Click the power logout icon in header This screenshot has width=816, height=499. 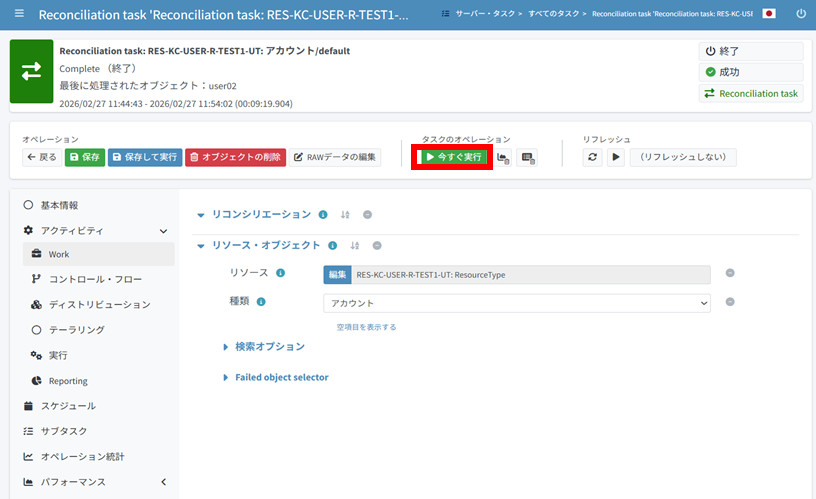coord(801,14)
